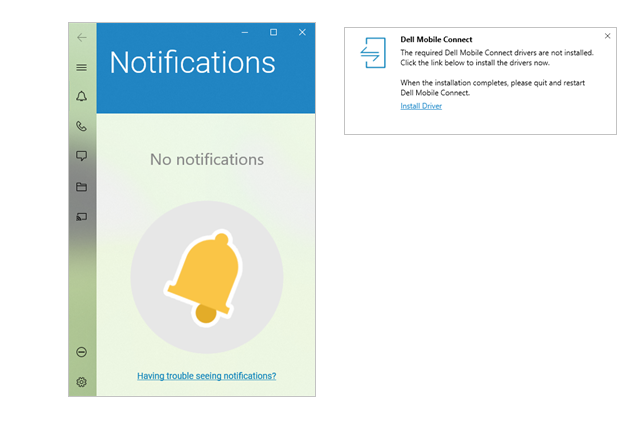Minimize the Notifications window
Viewport: 644px width, 431px height.
(x=245, y=32)
